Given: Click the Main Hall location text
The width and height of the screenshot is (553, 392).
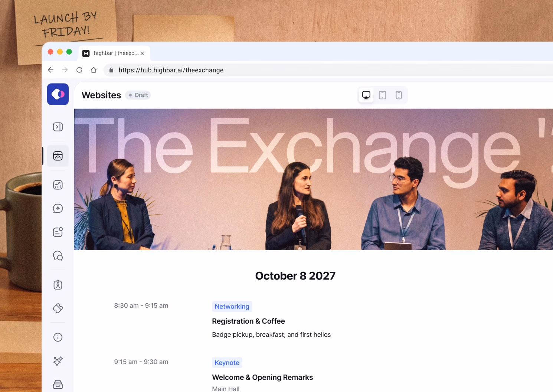Looking at the screenshot, I should [226, 389].
